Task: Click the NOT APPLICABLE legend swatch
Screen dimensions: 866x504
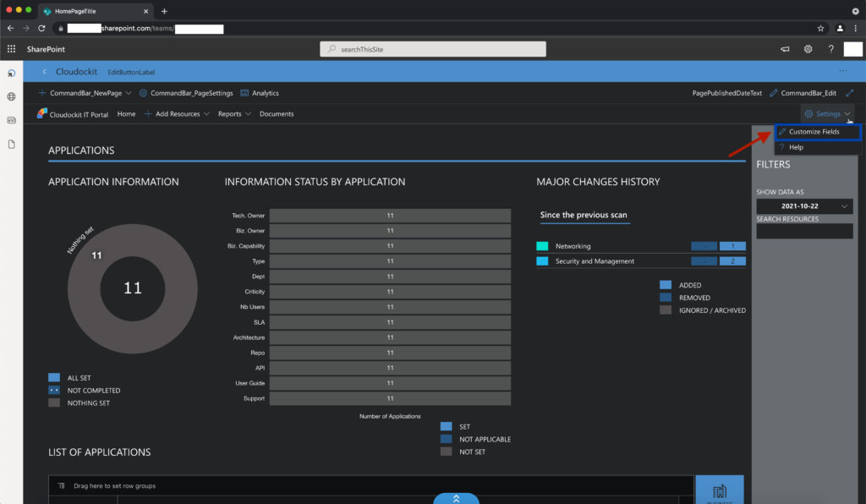Action: (447, 439)
